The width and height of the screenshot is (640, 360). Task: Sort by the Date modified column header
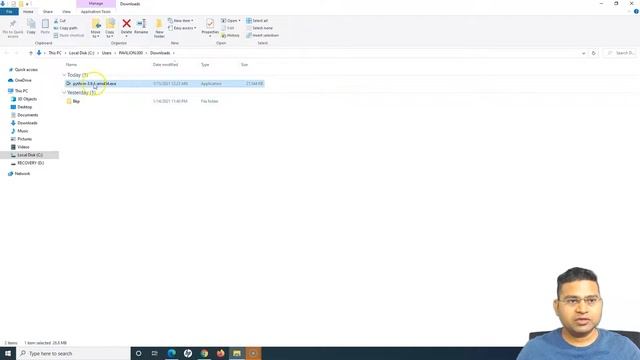(x=165, y=64)
